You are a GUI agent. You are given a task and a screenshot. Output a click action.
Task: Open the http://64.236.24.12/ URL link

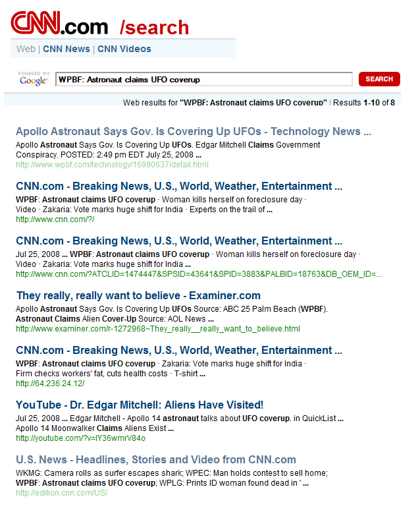point(50,383)
